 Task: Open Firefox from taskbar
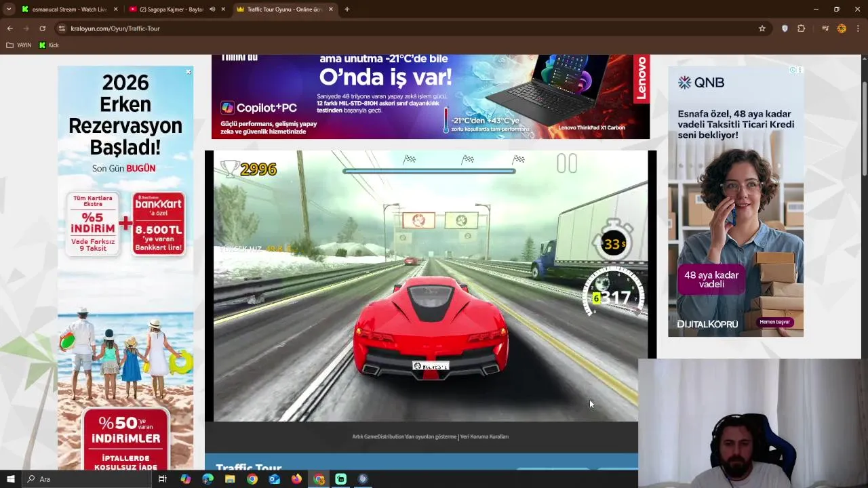point(296,479)
